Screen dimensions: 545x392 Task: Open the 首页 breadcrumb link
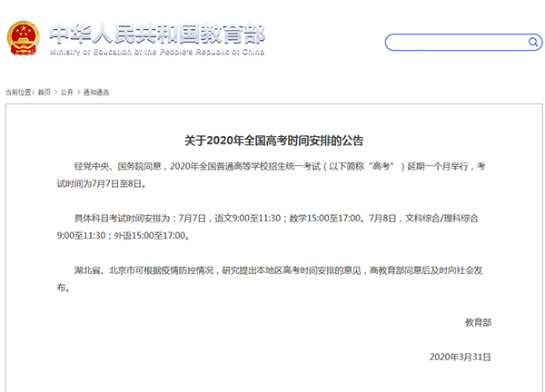click(45, 93)
